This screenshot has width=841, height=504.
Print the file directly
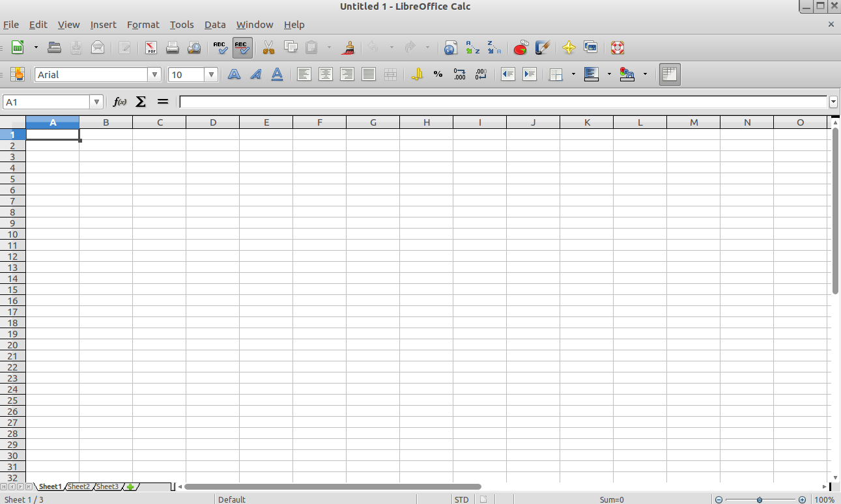tap(173, 48)
